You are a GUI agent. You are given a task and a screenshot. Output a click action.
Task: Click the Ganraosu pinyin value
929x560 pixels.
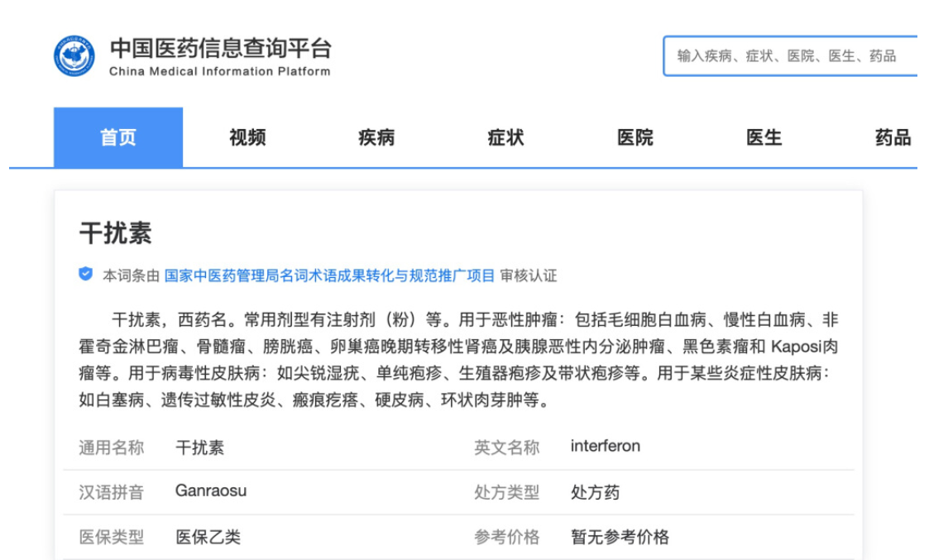click(210, 491)
